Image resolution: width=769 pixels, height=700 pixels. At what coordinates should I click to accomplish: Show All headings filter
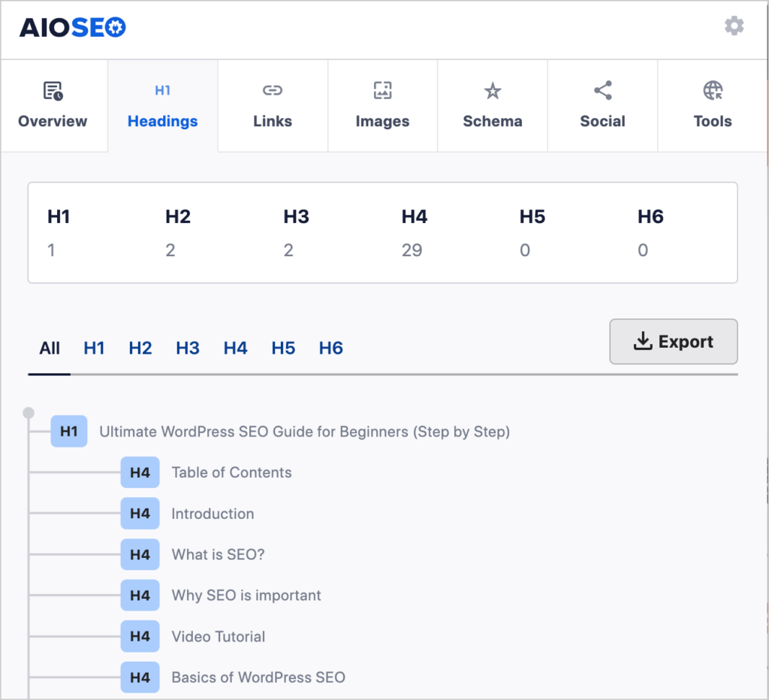pos(50,348)
